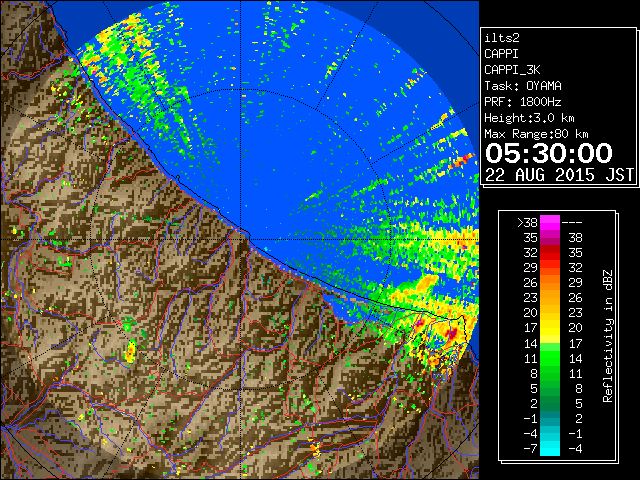Click the yellow 17 dBZ legend band
This screenshot has width=640, height=480.
pyautogui.click(x=550, y=328)
